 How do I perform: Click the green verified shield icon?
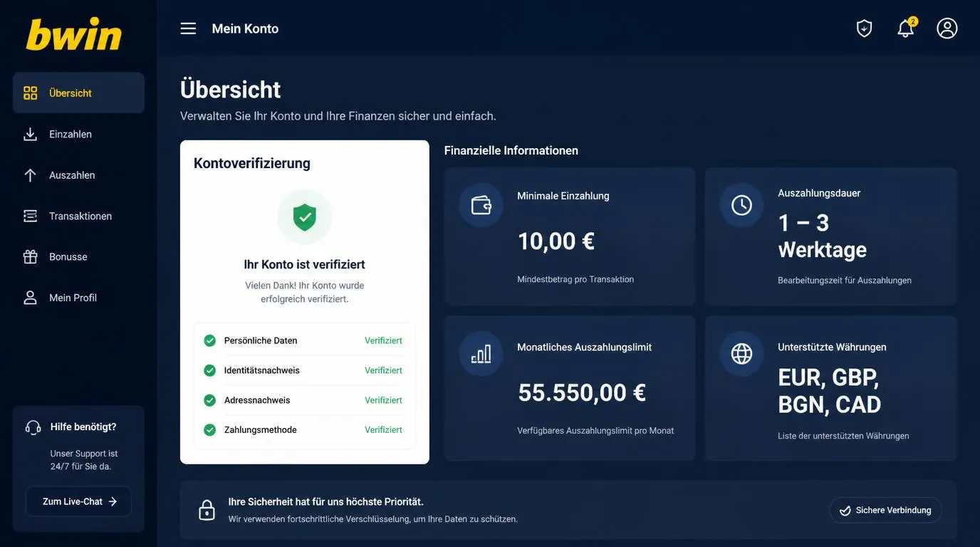pos(305,217)
